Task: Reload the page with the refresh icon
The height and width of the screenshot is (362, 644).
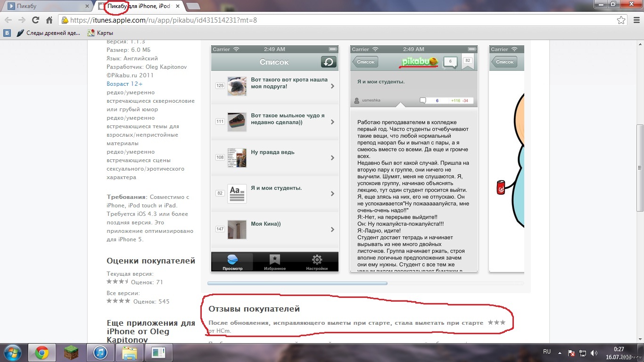Action: pos(35,20)
